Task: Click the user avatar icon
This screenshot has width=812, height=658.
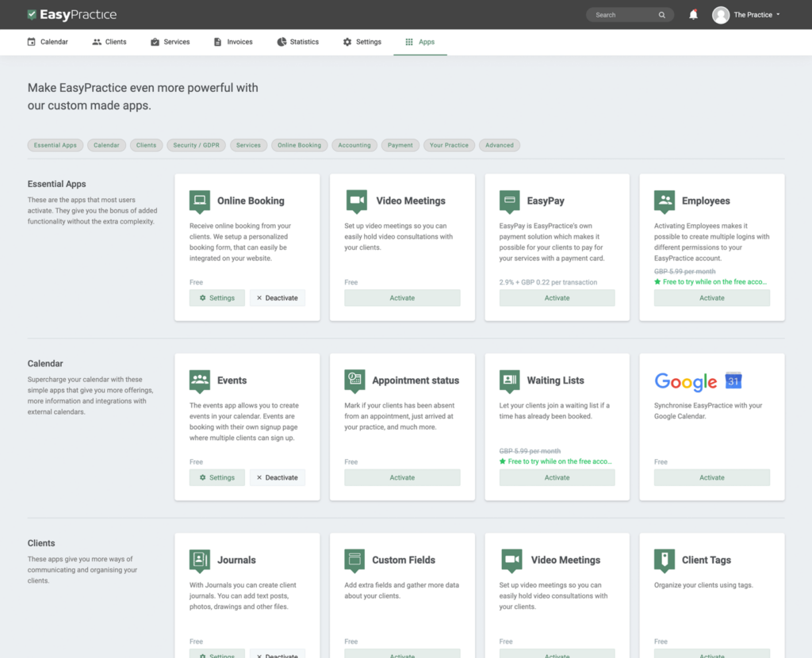Action: [x=720, y=15]
